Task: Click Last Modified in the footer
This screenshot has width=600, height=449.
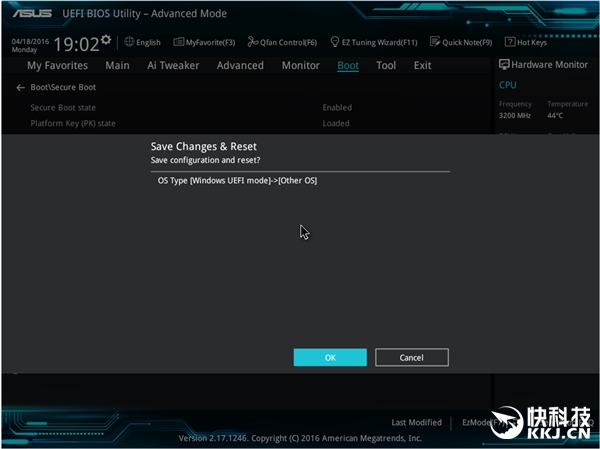Action: pos(416,423)
